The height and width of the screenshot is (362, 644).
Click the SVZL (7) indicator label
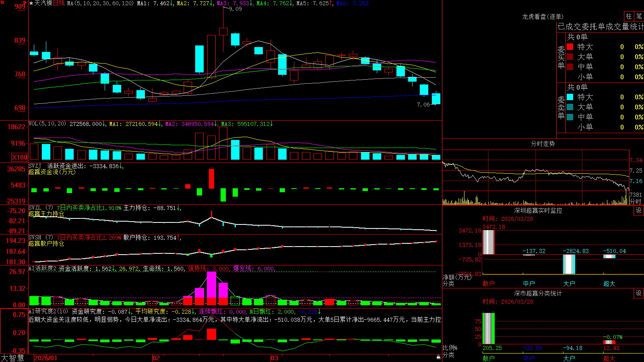[41, 208]
